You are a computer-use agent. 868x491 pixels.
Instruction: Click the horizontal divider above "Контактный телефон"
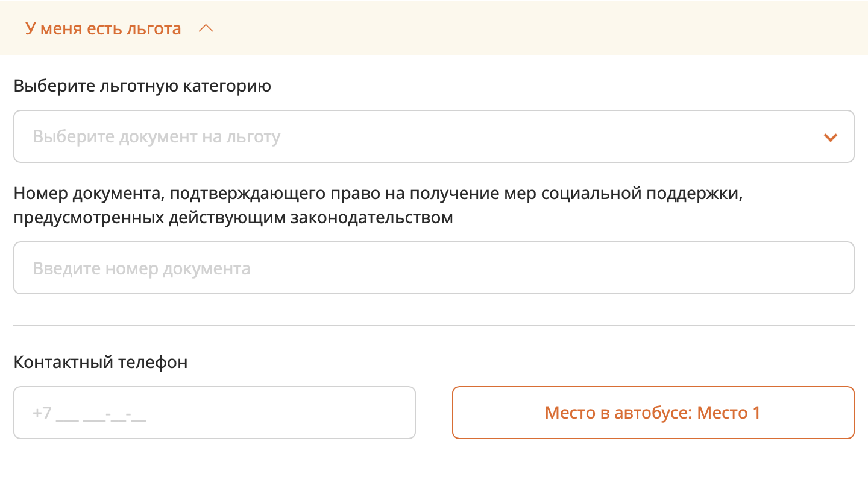pyautogui.click(x=434, y=325)
